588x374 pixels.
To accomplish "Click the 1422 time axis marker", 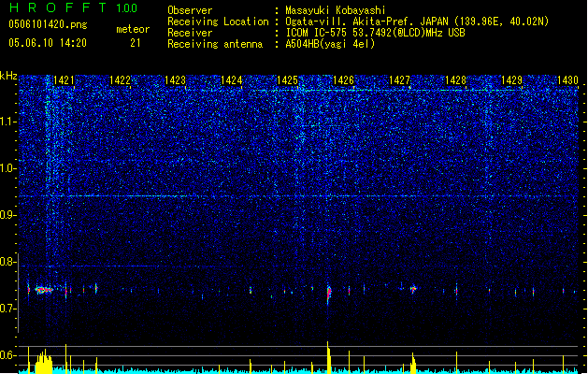I will (x=120, y=80).
